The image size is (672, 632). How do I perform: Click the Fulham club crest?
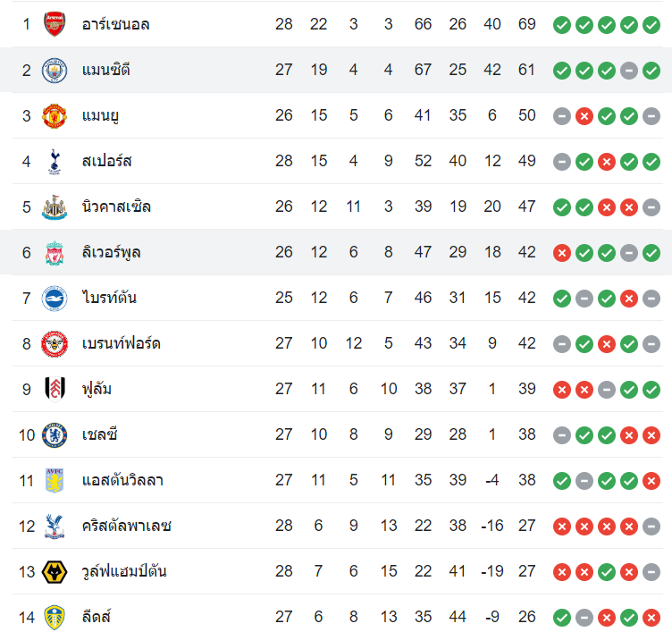click(x=55, y=389)
